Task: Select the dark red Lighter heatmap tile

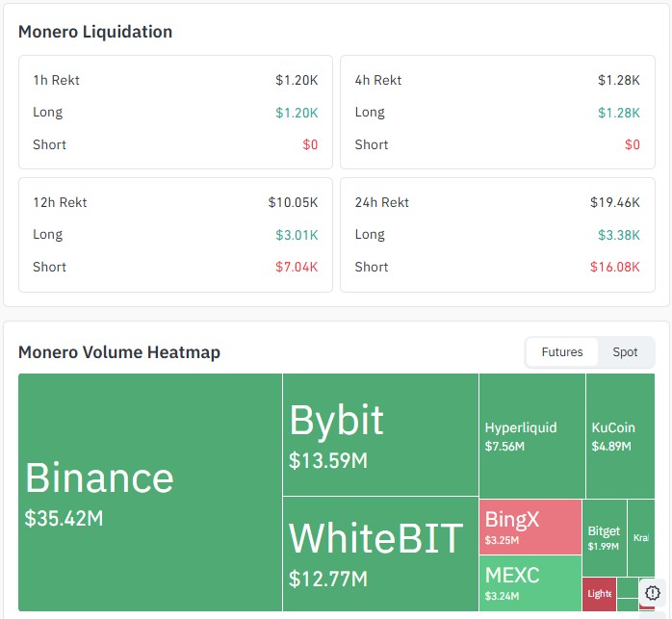Action: click(x=599, y=594)
